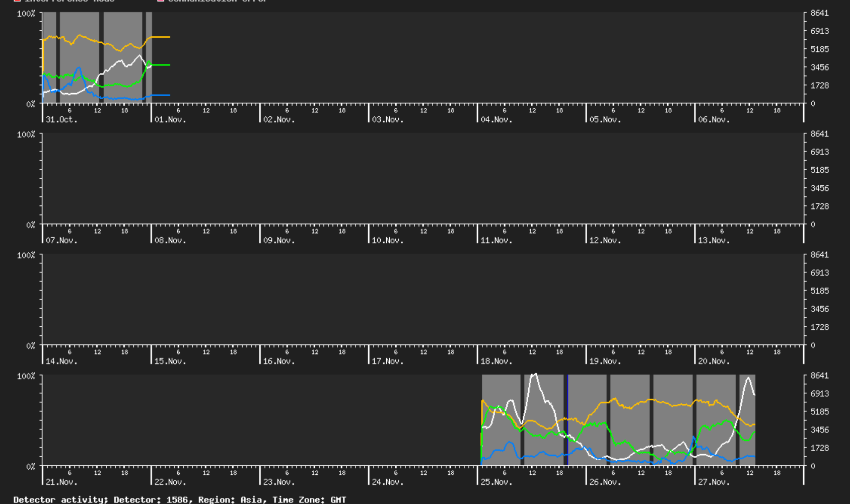This screenshot has width=850, height=504.
Task: Click the 27.Nov. date label
Action: (714, 482)
